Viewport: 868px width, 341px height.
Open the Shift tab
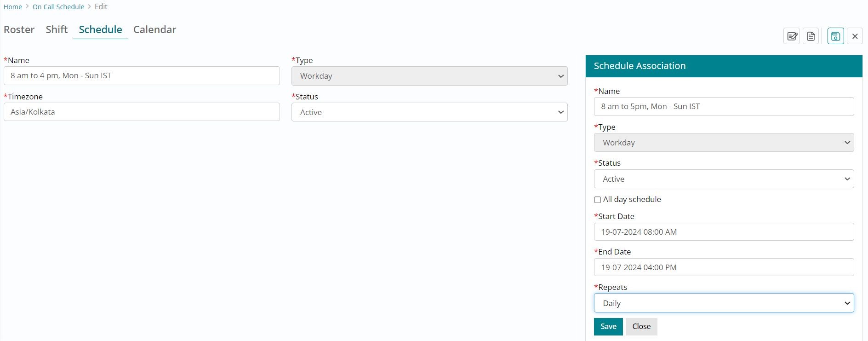point(57,29)
